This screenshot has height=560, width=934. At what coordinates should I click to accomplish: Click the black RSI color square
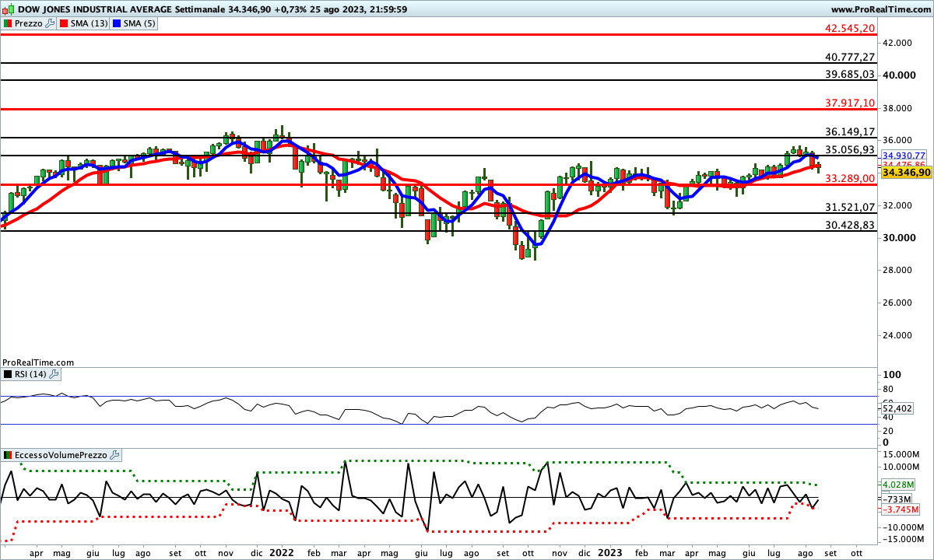7,374
